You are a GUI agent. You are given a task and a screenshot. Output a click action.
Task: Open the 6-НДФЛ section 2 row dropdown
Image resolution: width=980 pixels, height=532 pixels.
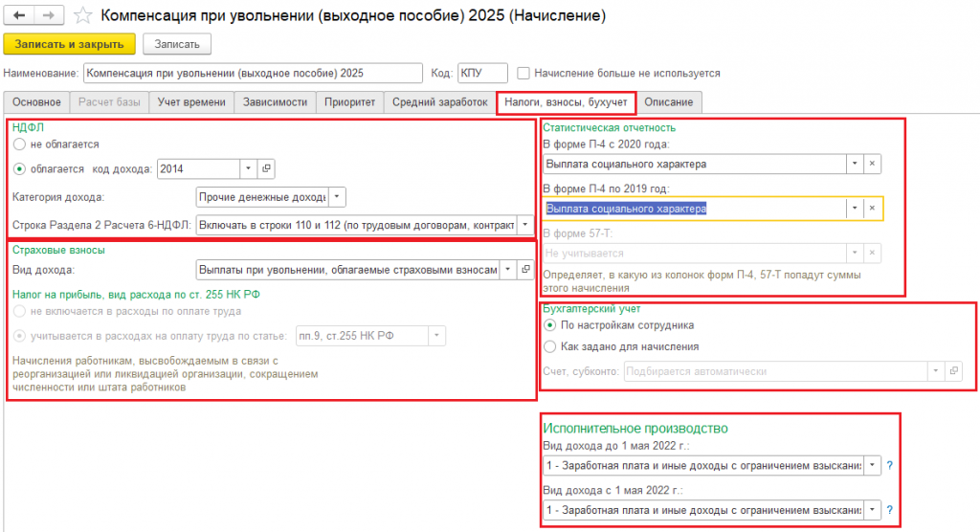tap(525, 226)
